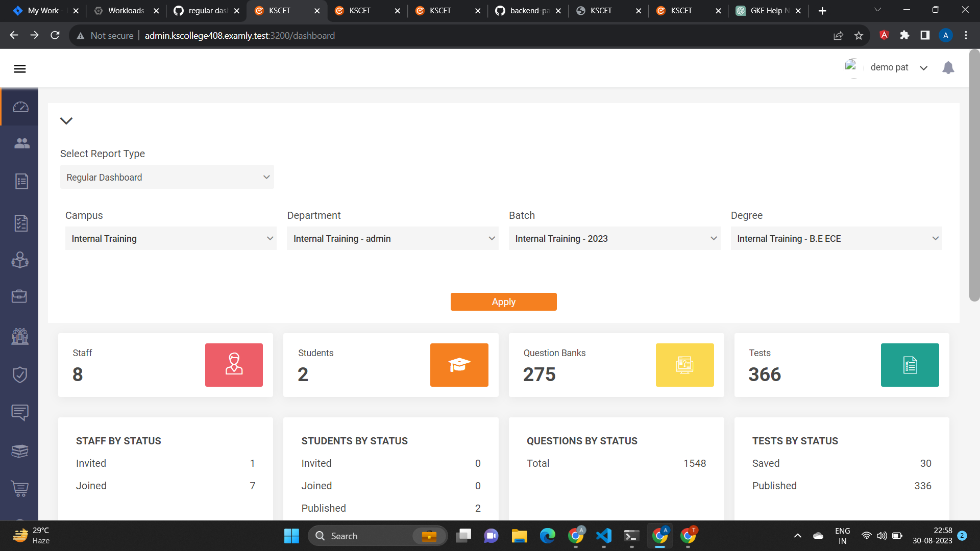Click the Apply button
The image size is (980, 551).
coord(503,302)
